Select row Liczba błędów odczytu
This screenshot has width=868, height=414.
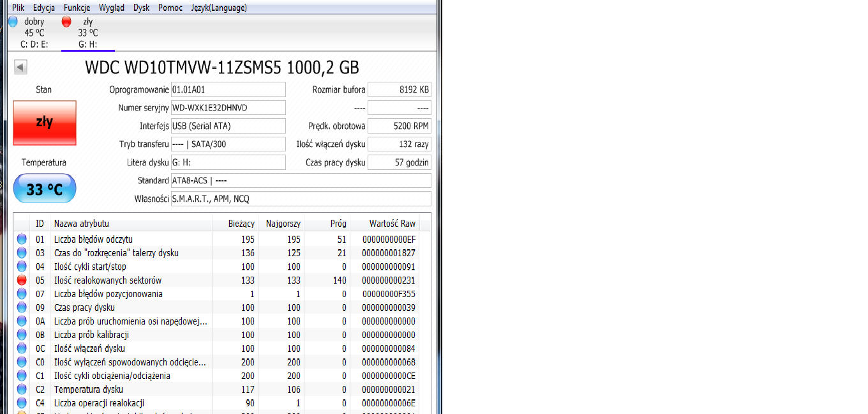tap(216, 240)
